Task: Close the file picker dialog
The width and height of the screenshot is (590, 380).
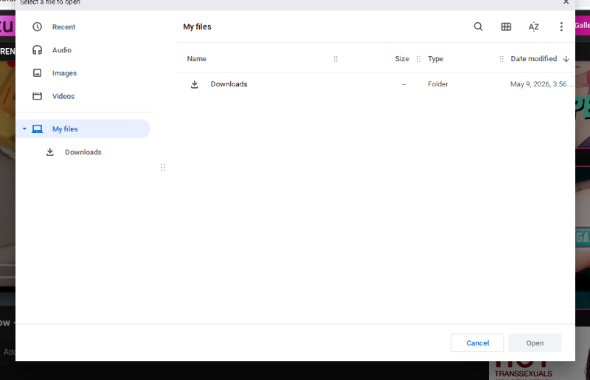Action: [566, 2]
